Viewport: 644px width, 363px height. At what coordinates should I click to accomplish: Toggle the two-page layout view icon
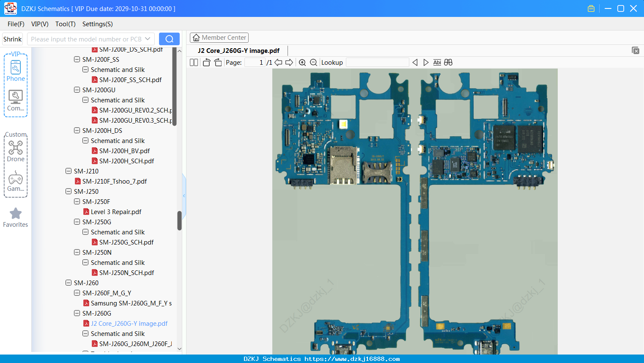(194, 63)
